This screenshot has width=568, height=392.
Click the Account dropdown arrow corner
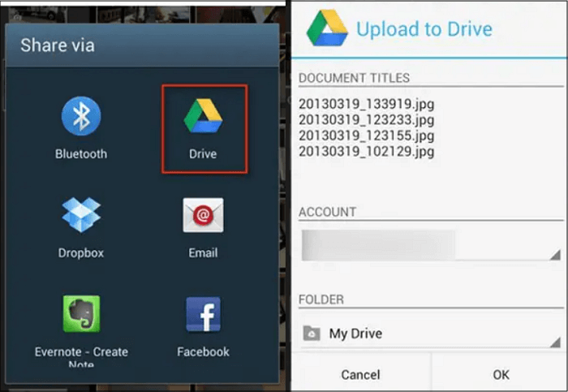click(x=554, y=255)
